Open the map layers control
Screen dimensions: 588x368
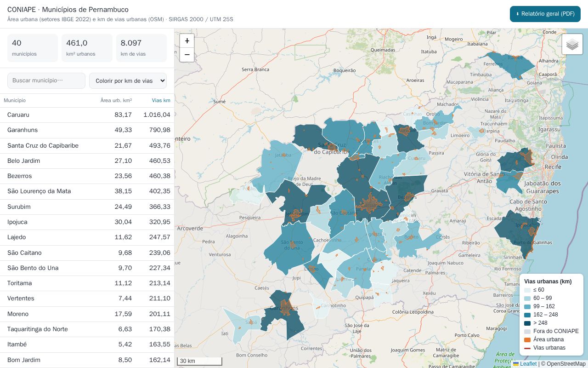572,44
